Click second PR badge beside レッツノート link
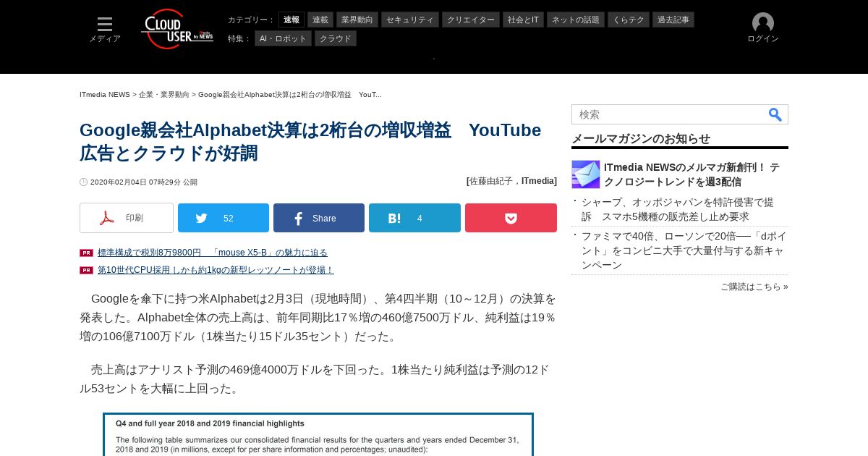Screen dimensions: 868x456 [x=86, y=270]
